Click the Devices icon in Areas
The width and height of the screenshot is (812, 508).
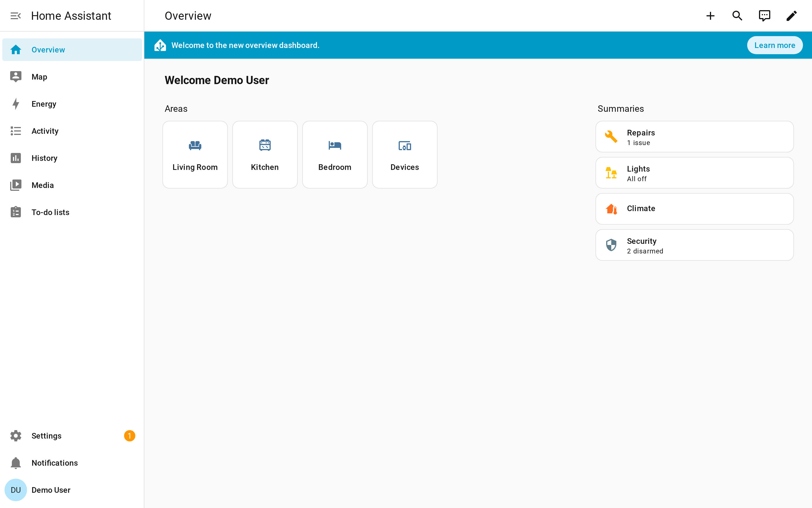pyautogui.click(x=405, y=145)
